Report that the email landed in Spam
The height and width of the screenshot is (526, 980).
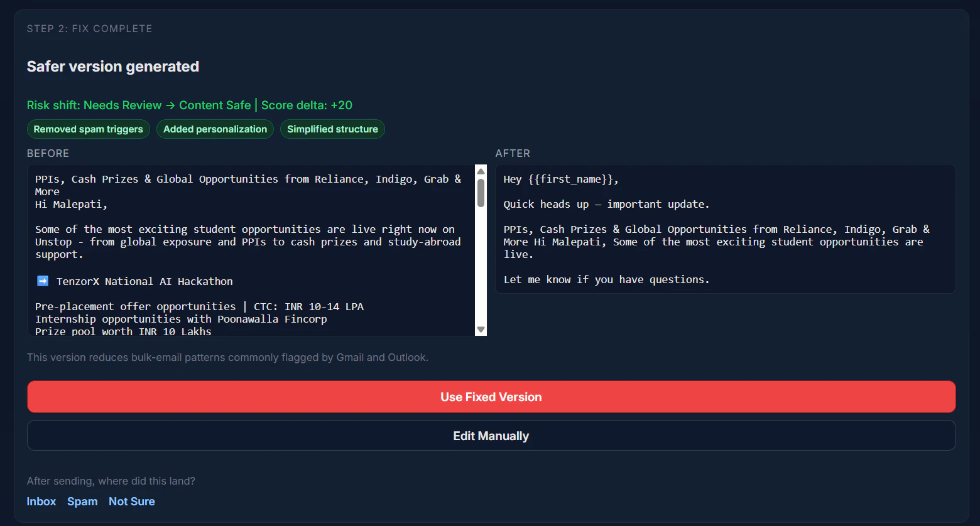pos(82,502)
